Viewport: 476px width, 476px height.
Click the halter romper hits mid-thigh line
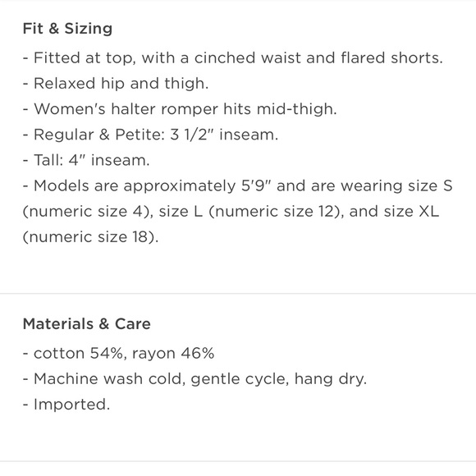pyautogui.click(x=180, y=109)
